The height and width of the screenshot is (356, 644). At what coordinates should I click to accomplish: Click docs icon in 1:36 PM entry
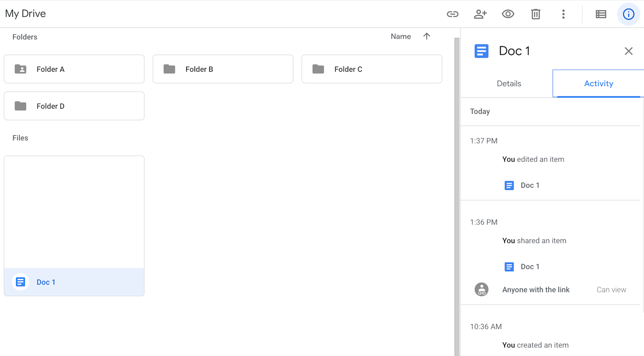pyautogui.click(x=509, y=267)
